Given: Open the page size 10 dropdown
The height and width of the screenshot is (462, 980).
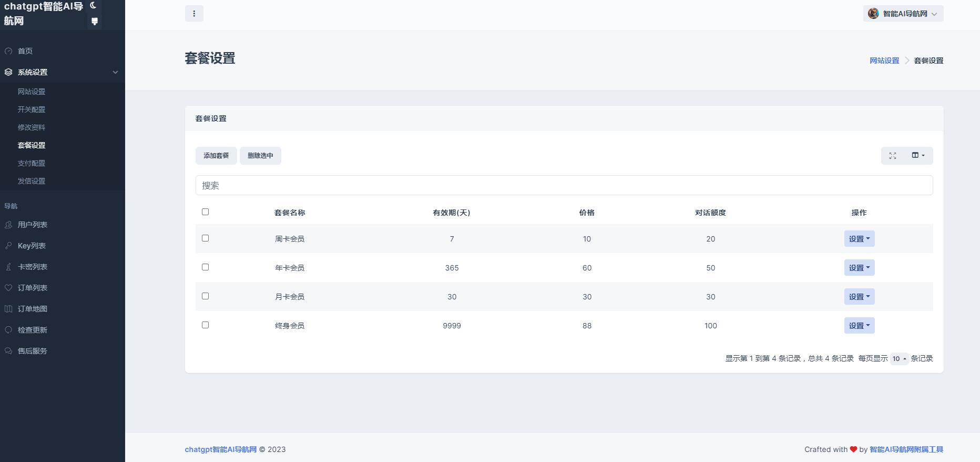Looking at the screenshot, I should 899,359.
